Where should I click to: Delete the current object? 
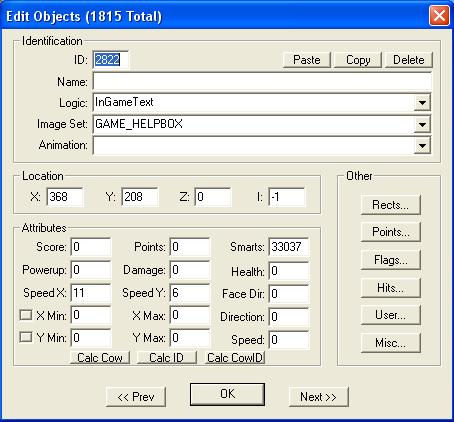(409, 60)
